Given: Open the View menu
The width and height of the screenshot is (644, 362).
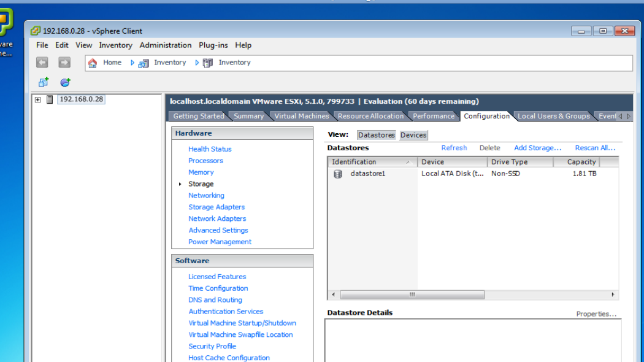Looking at the screenshot, I should pos(83,45).
